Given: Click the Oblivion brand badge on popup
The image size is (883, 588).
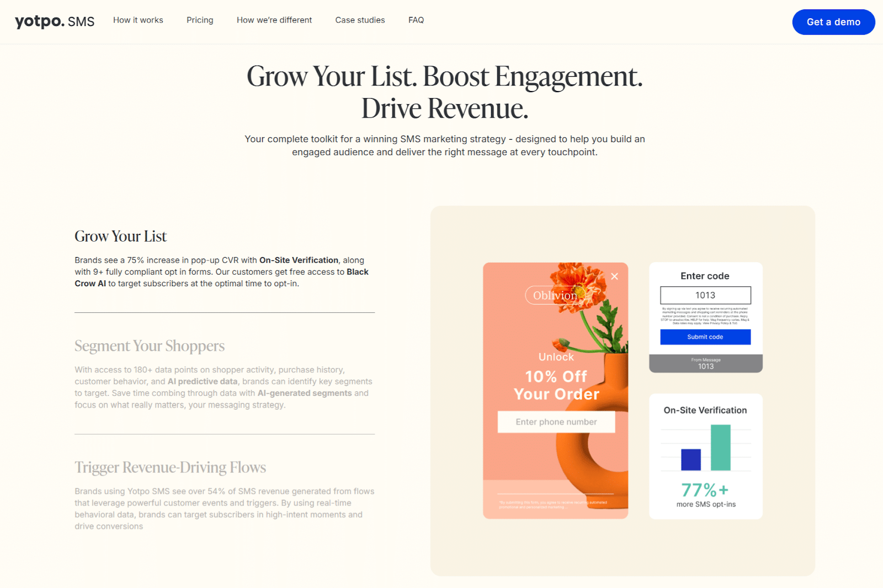Looking at the screenshot, I should pyautogui.click(x=554, y=296).
